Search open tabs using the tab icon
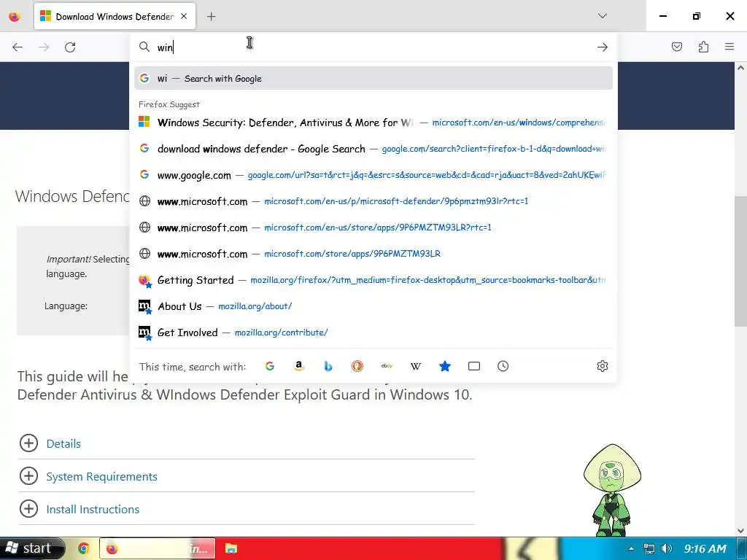This screenshot has width=747, height=560. [474, 366]
